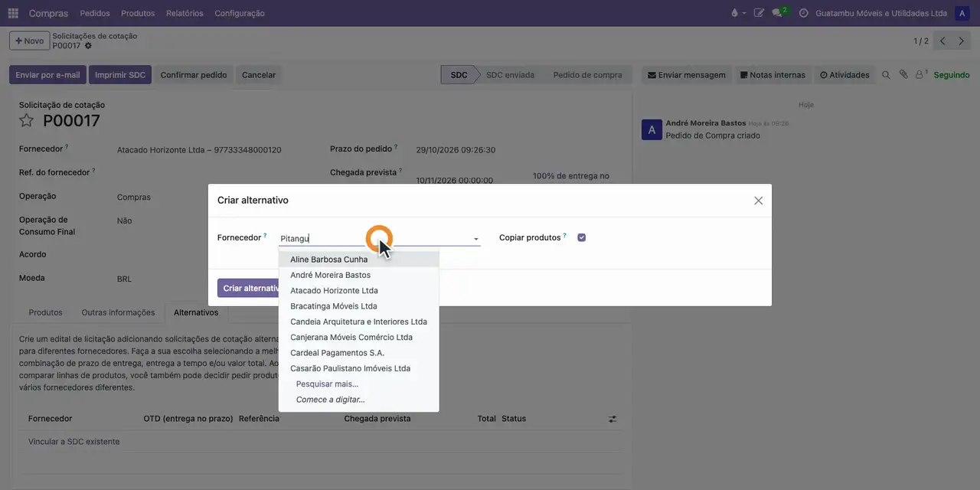Screen dimensions: 980x490
Task: Open the Pedidos menu in the top bar
Action: (95, 13)
